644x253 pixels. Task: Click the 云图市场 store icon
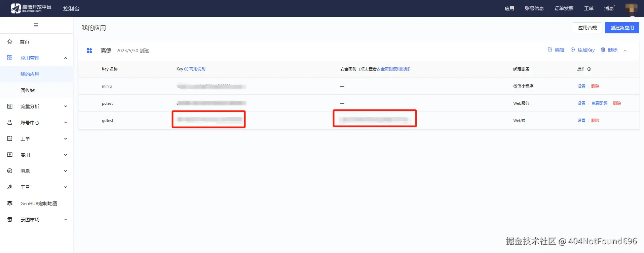(10, 220)
